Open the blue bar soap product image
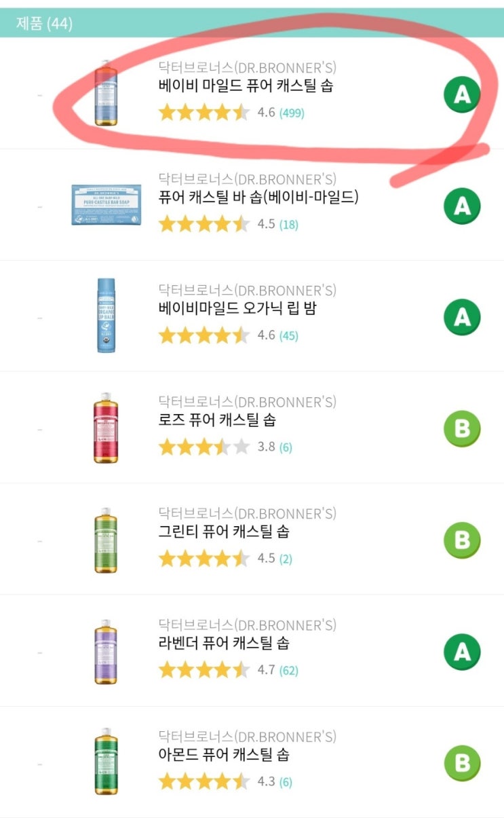 click(x=106, y=204)
